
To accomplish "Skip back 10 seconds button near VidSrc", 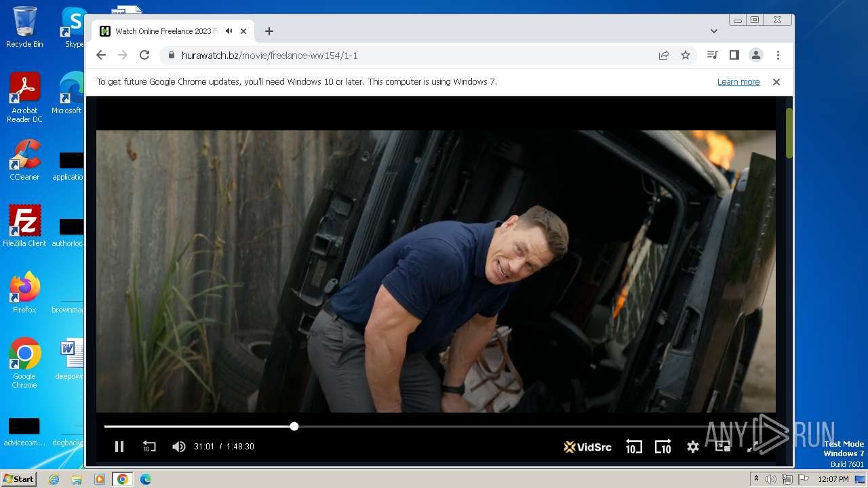I will tap(633, 447).
